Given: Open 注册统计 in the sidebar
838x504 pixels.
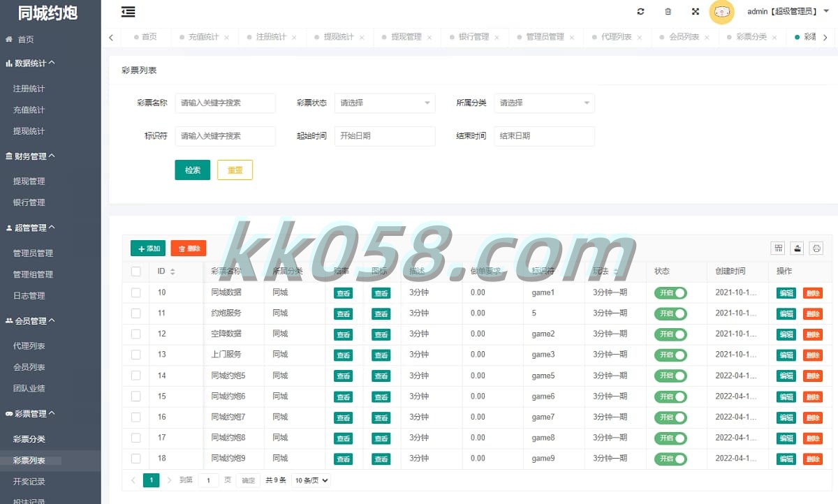Looking at the screenshot, I should [29, 89].
